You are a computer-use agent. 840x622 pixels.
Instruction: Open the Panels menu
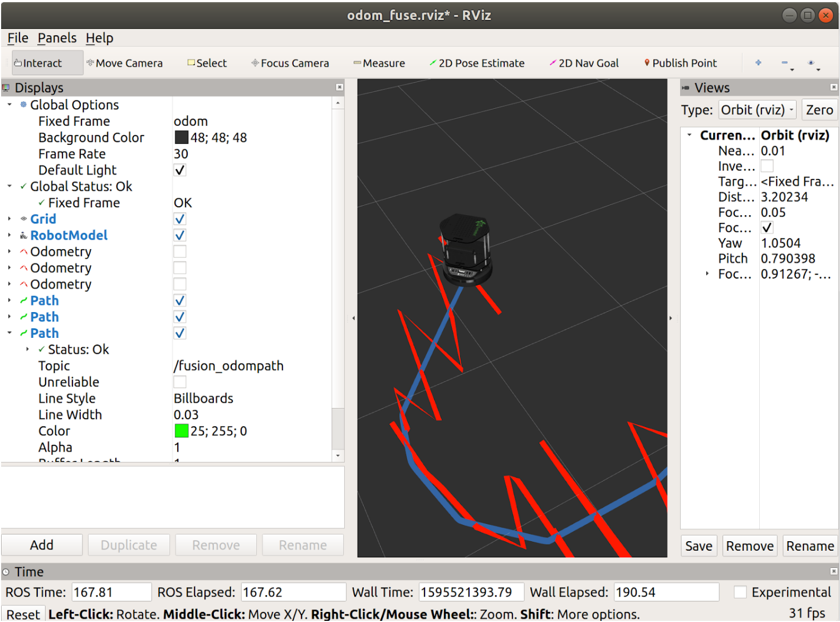(x=57, y=38)
